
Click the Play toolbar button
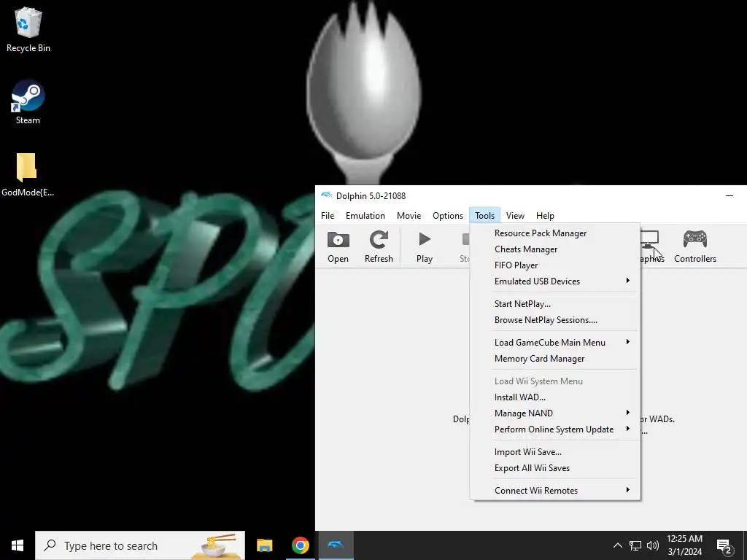[x=425, y=246]
